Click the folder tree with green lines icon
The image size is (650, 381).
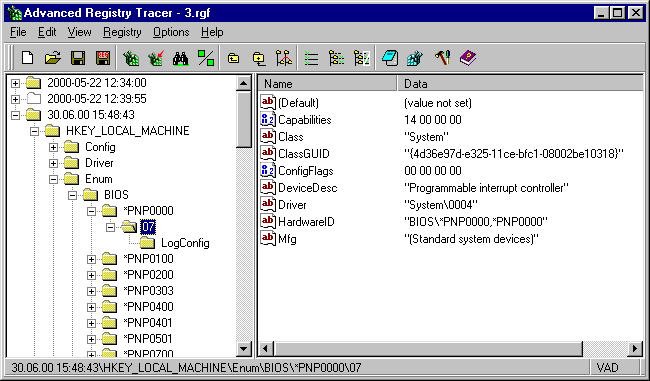click(x=336, y=58)
